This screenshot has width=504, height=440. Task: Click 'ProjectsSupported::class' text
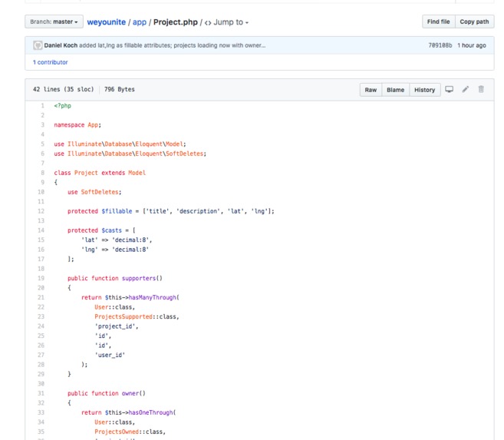tap(137, 316)
